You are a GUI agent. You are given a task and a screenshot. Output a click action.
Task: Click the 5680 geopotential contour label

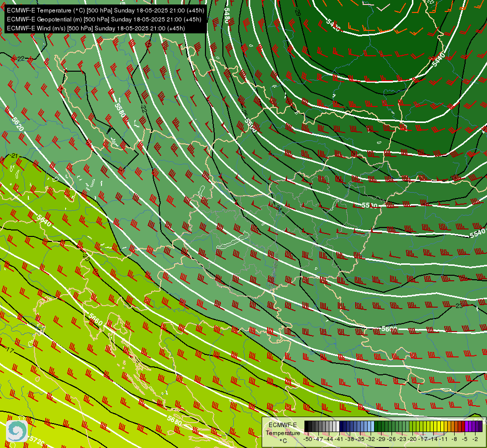coord(174,421)
